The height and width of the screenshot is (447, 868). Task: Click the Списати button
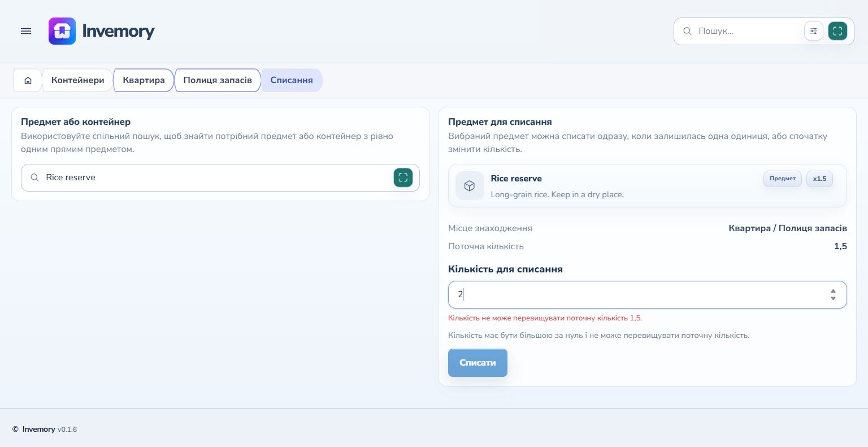pyautogui.click(x=478, y=363)
